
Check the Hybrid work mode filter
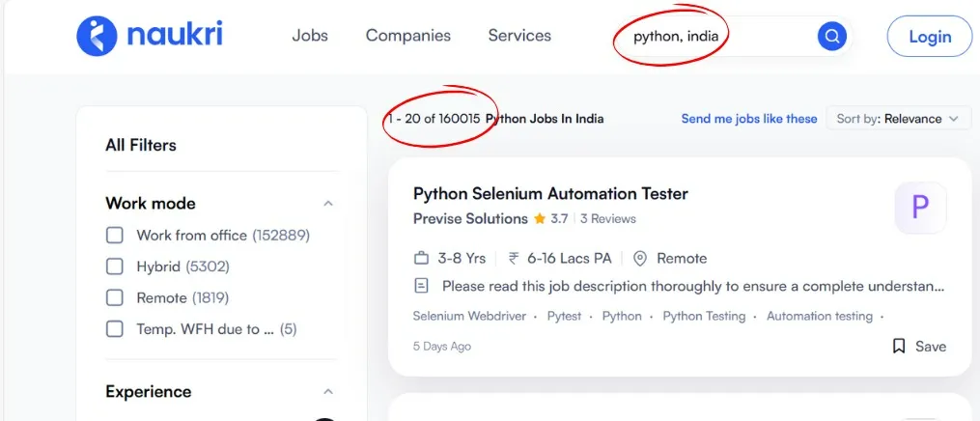(115, 267)
